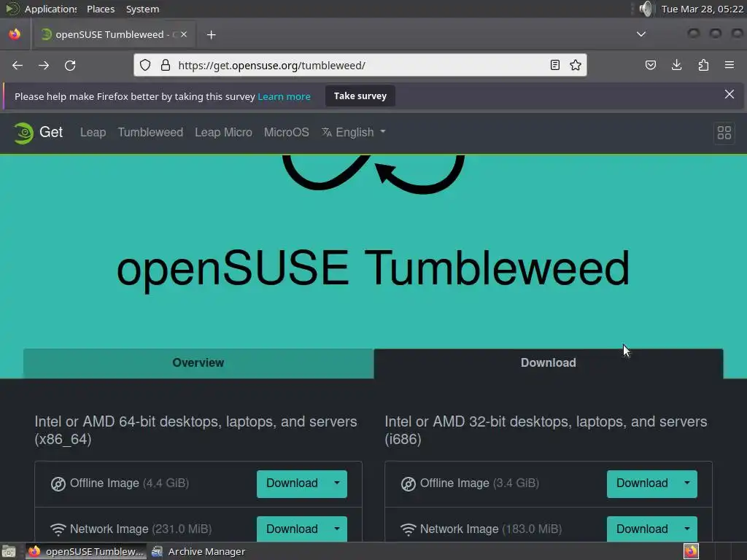Open the downloads panel
Viewport: 747px width, 560px height.
tap(676, 65)
